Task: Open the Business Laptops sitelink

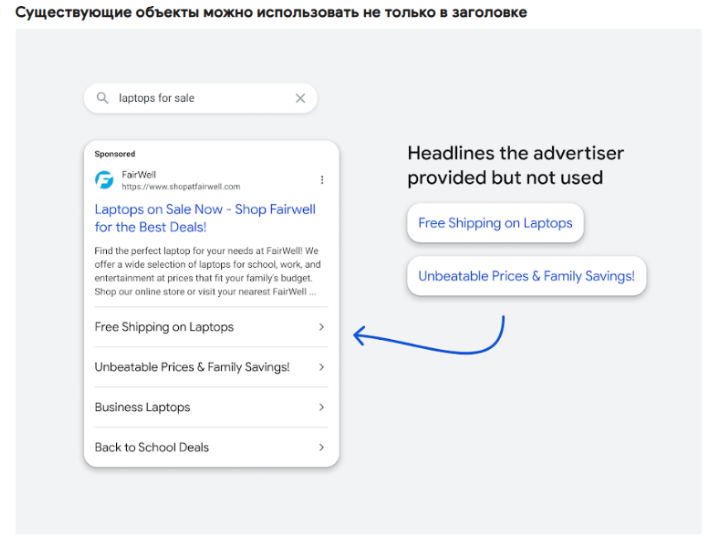Action: click(211, 407)
